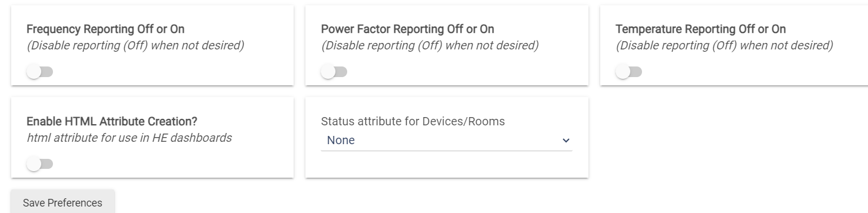Click the Temperature Reporting Off or On label

(700, 29)
